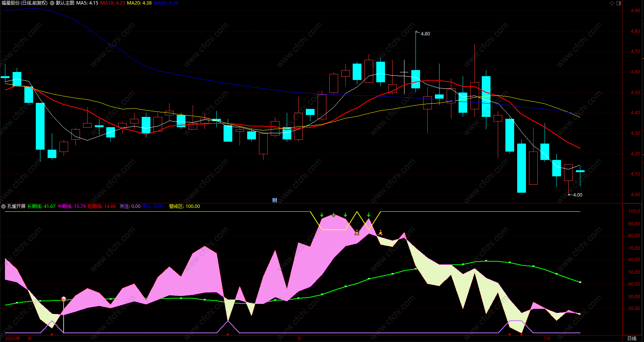The width and height of the screenshot is (644, 342).
Task: Open indicator dropdown beside 孔雀开屏
Action: coord(3,206)
